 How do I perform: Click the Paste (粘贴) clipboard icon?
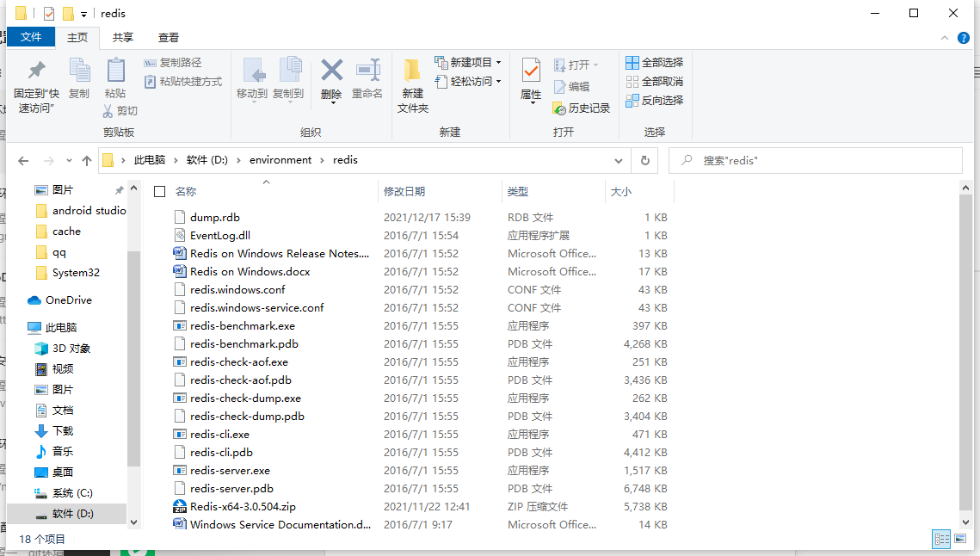[x=115, y=70]
